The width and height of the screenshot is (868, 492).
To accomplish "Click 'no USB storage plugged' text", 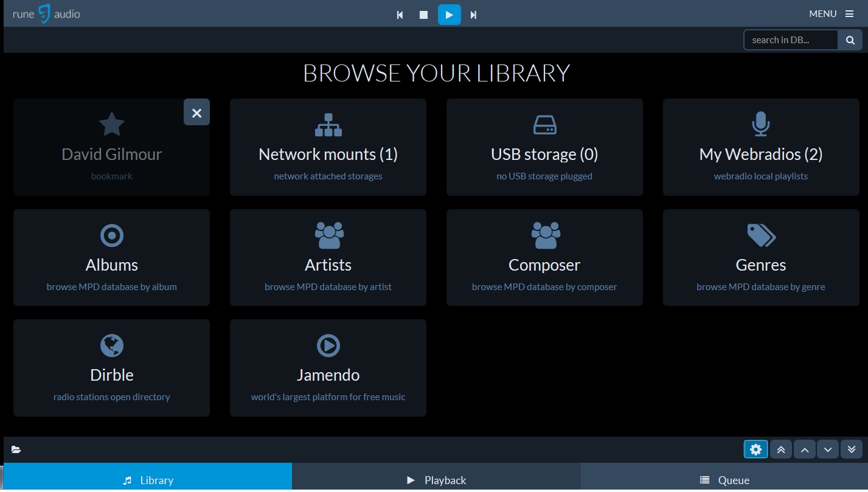I will (x=544, y=176).
